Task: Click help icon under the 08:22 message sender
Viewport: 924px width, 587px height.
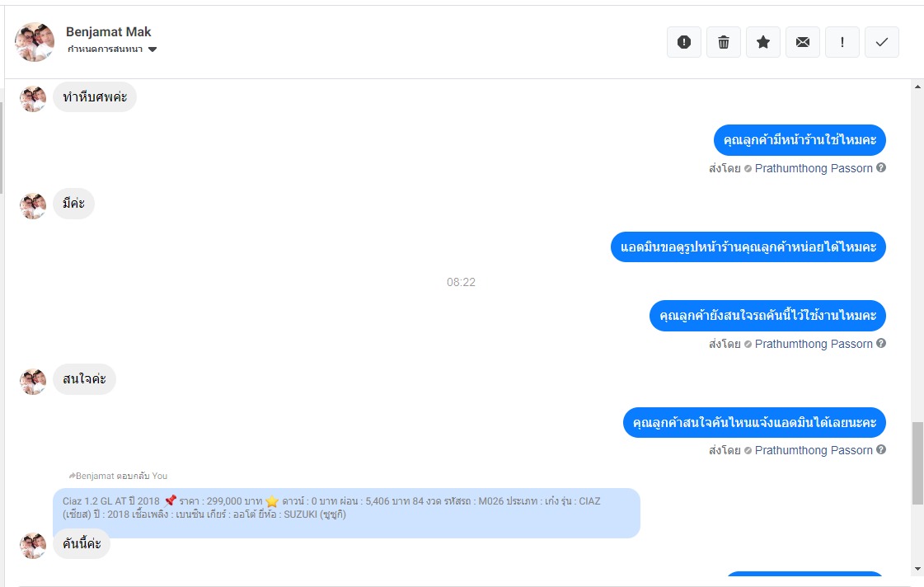Action: pos(881,343)
